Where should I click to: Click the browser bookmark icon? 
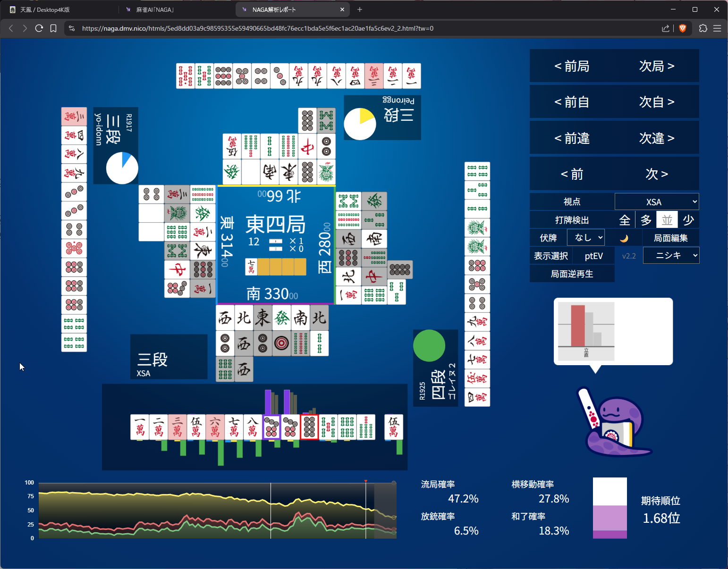pyautogui.click(x=53, y=28)
